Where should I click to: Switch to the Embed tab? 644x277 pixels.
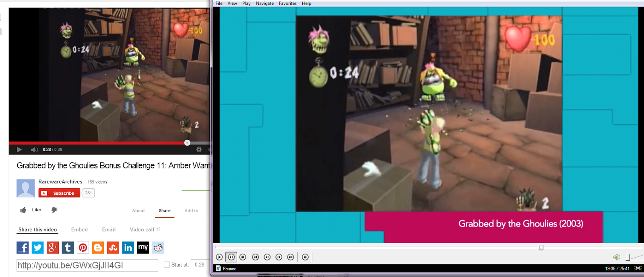coord(79,229)
